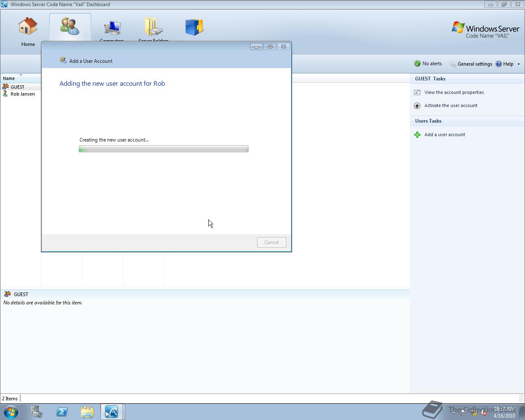Open the Home tab house icon
The height and width of the screenshot is (420, 525).
tap(28, 26)
